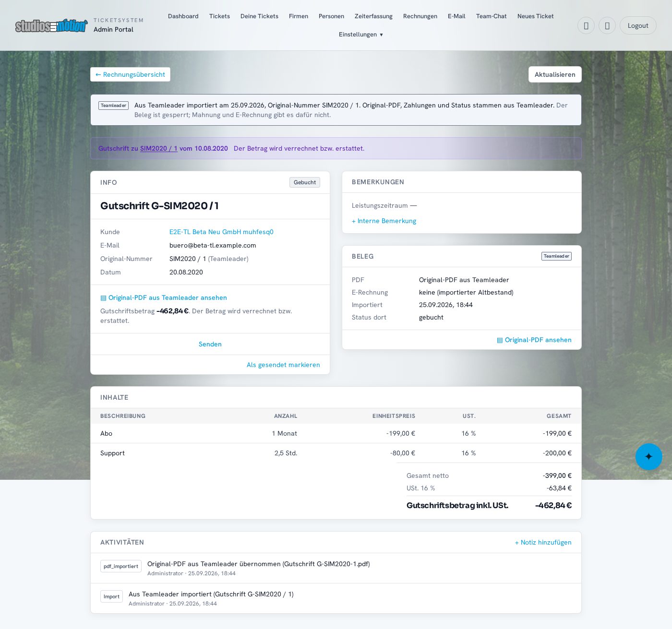Click the Senden button
Viewport: 672px width, 629px height.
coord(210,344)
